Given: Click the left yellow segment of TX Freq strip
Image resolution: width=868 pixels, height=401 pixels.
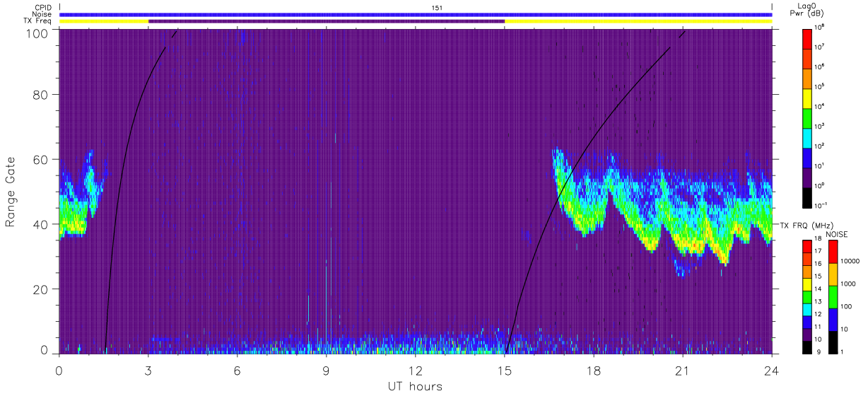Looking at the screenshot, I should (x=104, y=21).
